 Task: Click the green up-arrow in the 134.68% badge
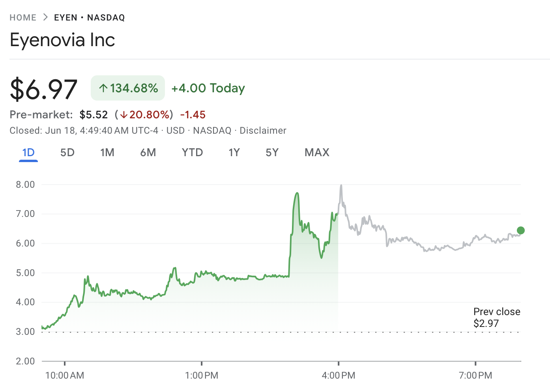pos(103,88)
